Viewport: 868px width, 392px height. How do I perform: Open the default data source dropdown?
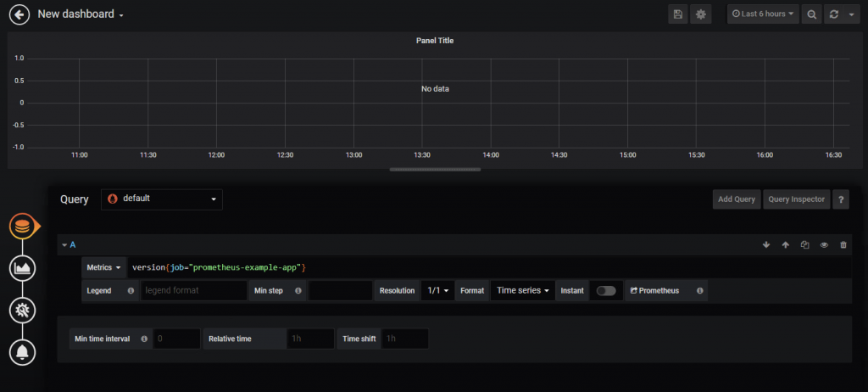pos(162,199)
